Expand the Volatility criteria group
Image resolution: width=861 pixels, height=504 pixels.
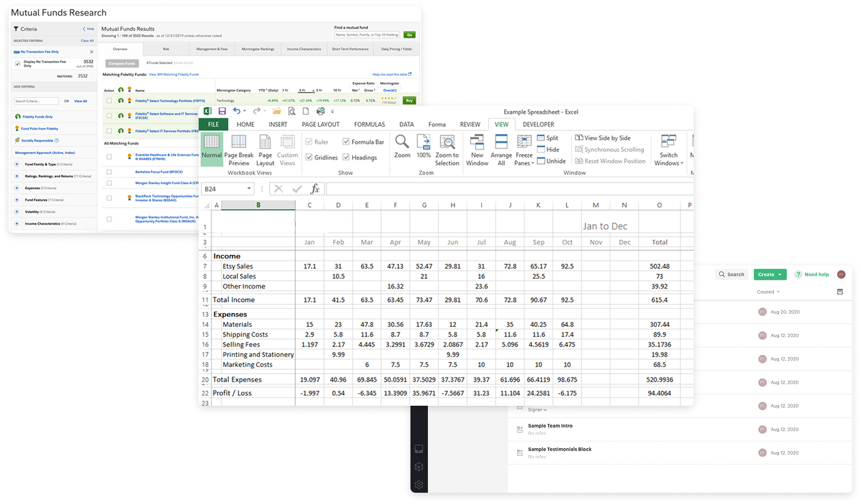(17, 212)
